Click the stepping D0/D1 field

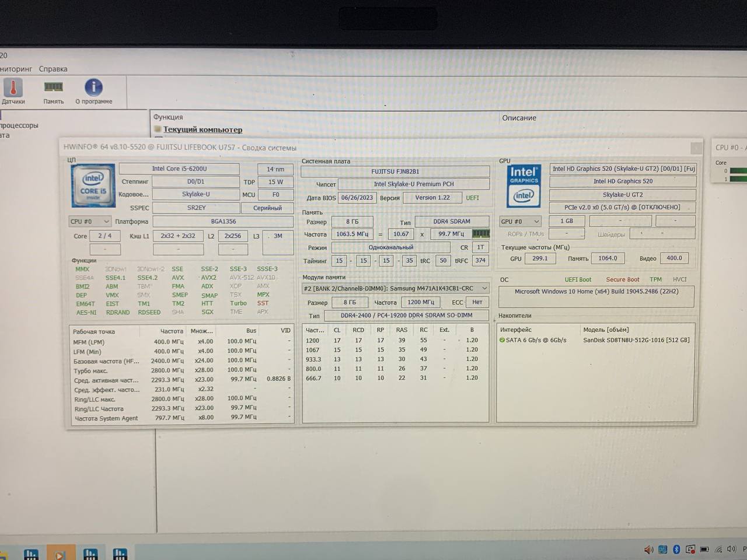pyautogui.click(x=196, y=181)
